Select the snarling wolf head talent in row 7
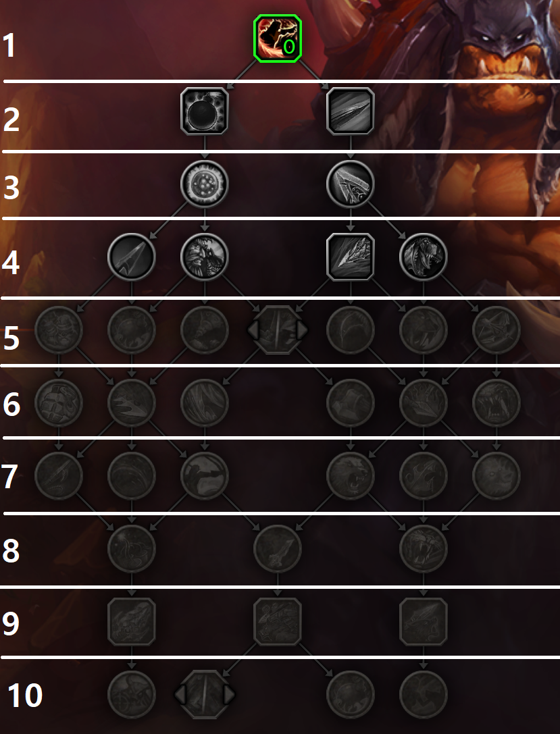560x734 pixels. (350, 475)
